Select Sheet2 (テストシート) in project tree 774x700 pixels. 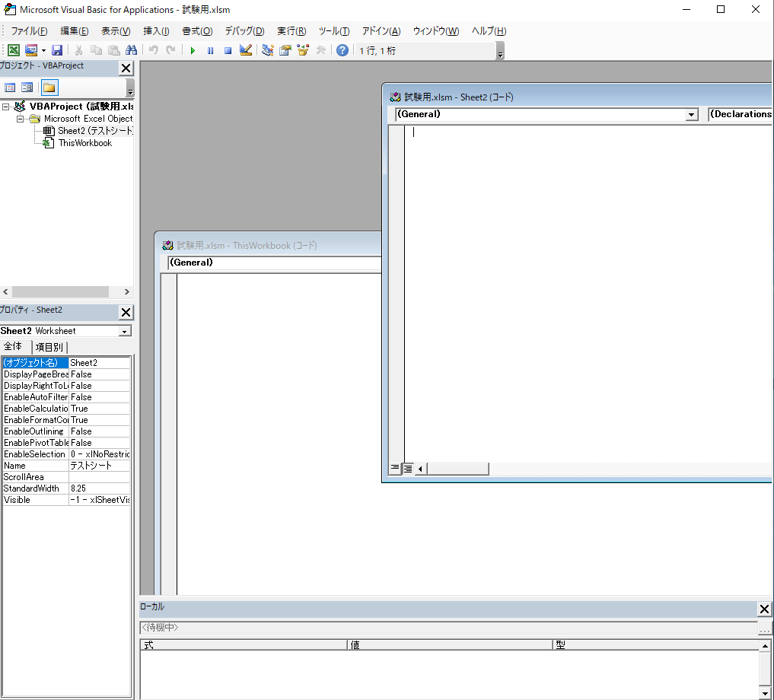(x=95, y=131)
